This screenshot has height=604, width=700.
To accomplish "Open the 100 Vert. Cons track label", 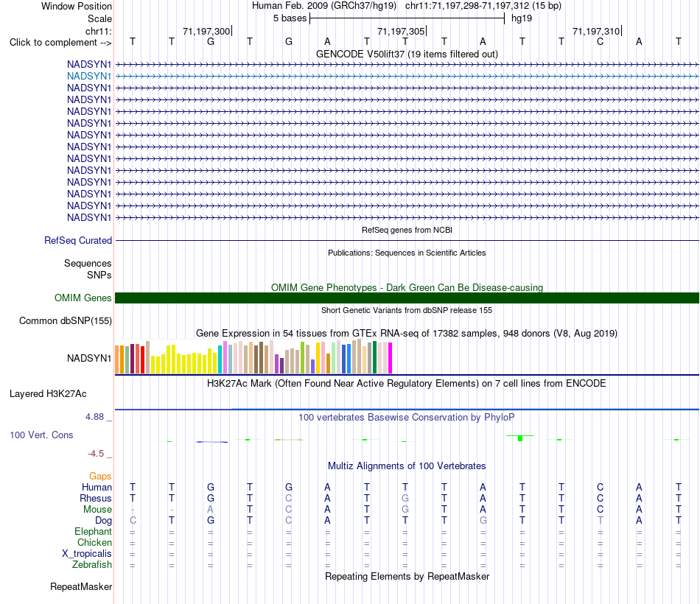I will [41, 435].
